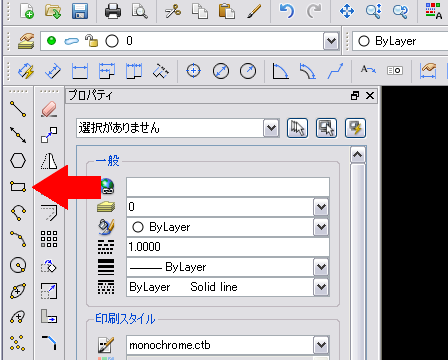448x360 pixels.
Task: Float the プロパティ panel with restore button
Action: [x=355, y=96]
